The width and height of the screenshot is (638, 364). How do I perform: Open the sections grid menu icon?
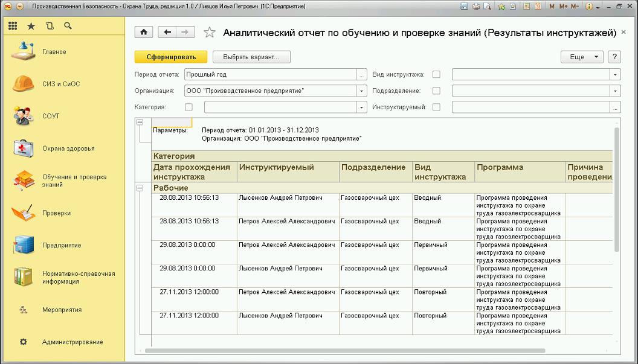pos(13,26)
